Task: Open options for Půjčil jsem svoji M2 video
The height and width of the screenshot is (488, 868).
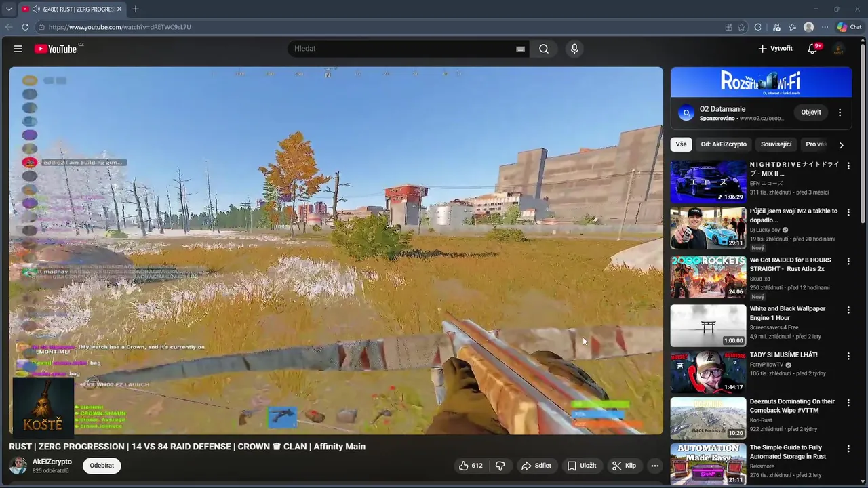Action: (848, 212)
